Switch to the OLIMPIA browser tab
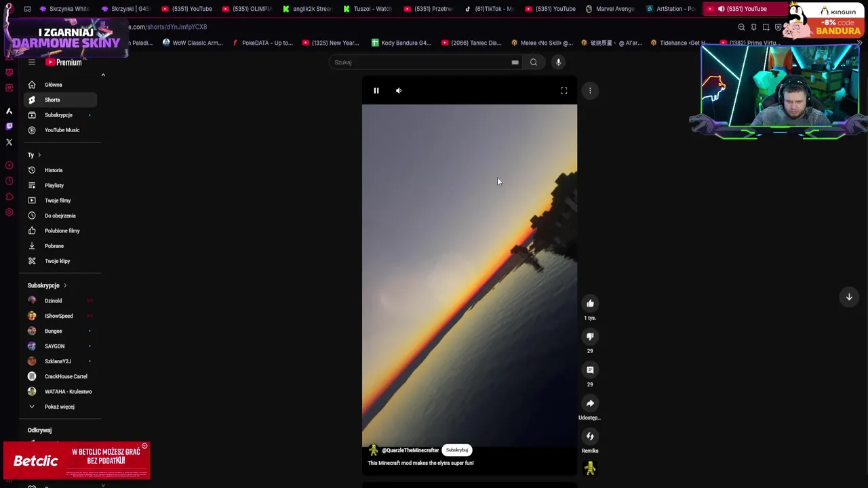Image resolution: width=868 pixels, height=488 pixels. pyautogui.click(x=248, y=9)
